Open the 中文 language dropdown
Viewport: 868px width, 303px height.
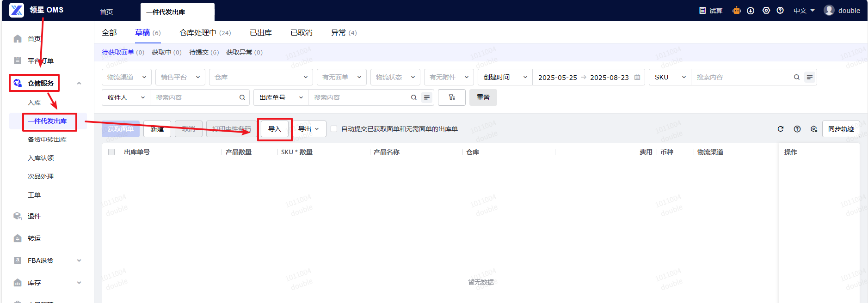tap(804, 11)
